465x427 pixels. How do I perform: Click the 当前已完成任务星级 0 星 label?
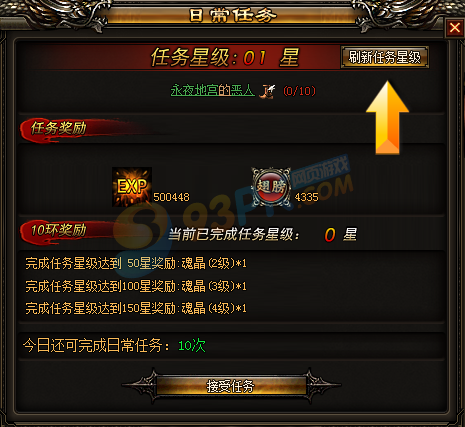coord(262,235)
